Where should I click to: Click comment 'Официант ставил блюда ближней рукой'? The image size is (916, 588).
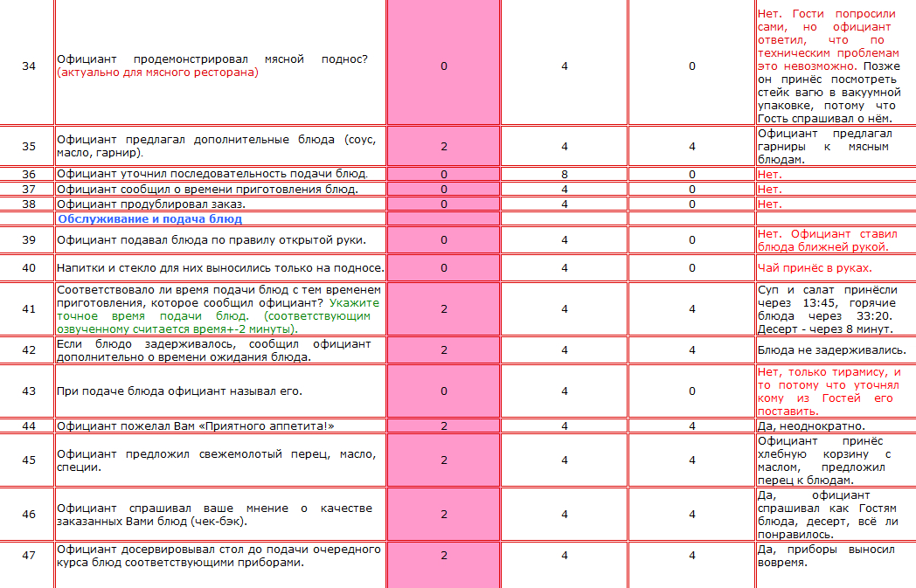tap(828, 240)
